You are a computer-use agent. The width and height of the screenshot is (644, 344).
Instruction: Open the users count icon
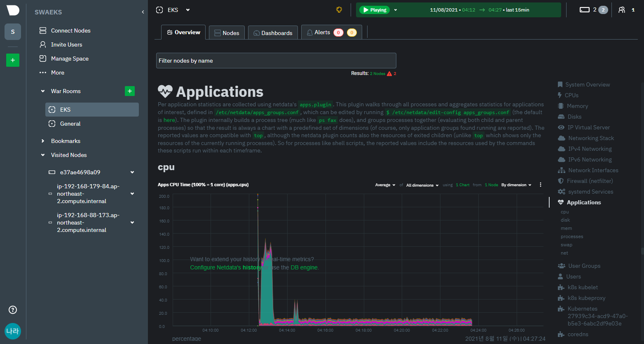tap(622, 10)
